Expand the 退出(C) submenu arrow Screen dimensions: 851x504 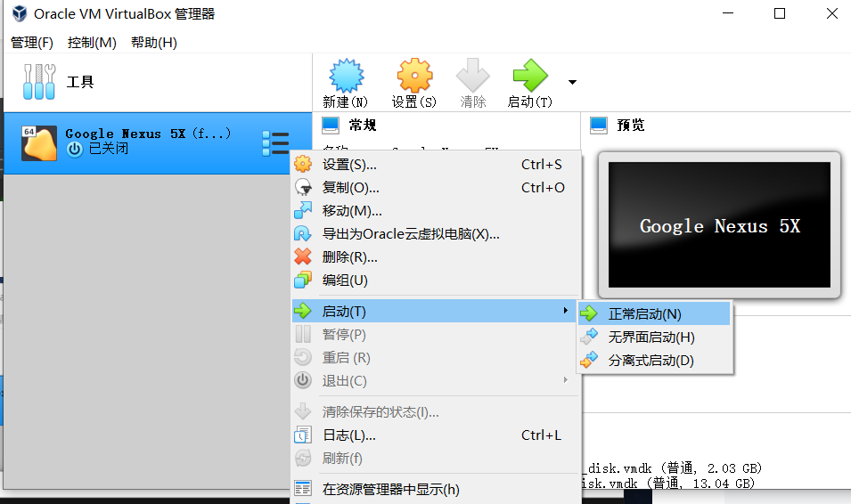point(566,380)
